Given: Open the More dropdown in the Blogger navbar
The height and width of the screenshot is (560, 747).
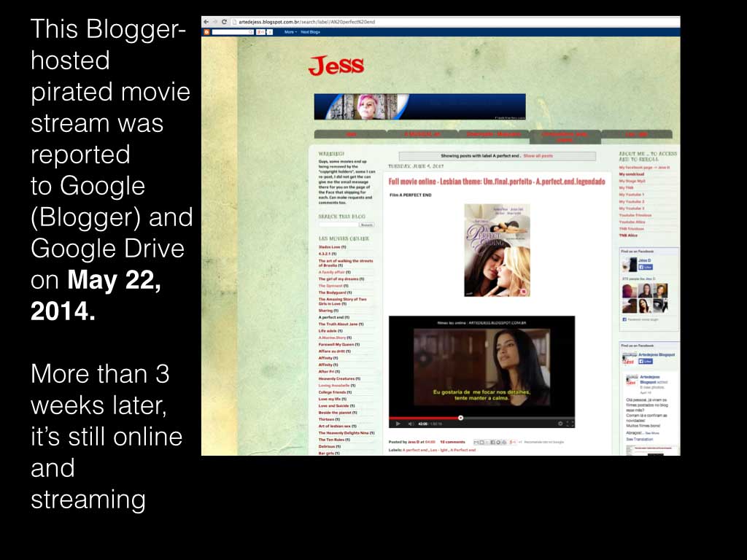Looking at the screenshot, I should click(290, 32).
